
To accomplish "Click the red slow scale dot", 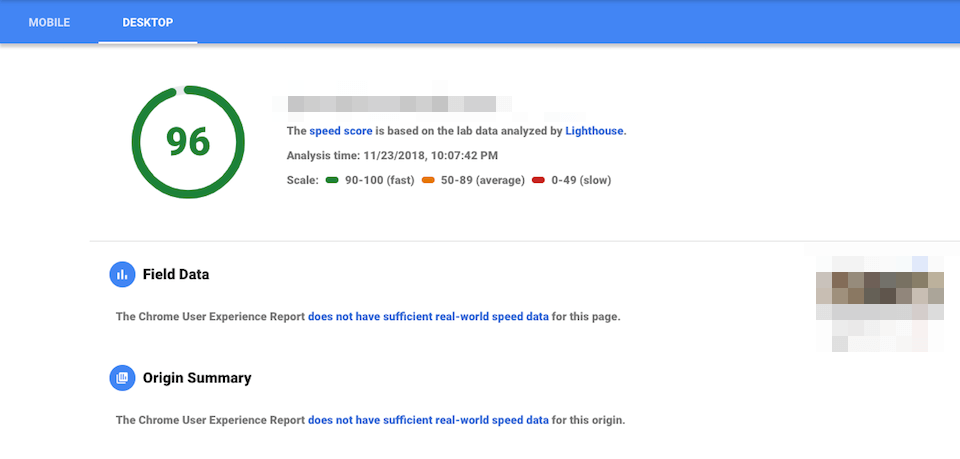I will tap(538, 181).
